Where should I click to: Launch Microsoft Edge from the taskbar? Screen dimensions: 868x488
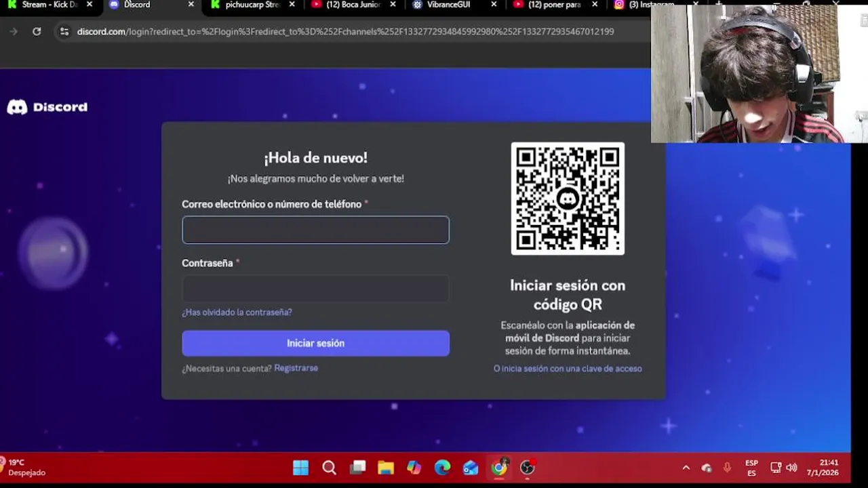coord(442,467)
